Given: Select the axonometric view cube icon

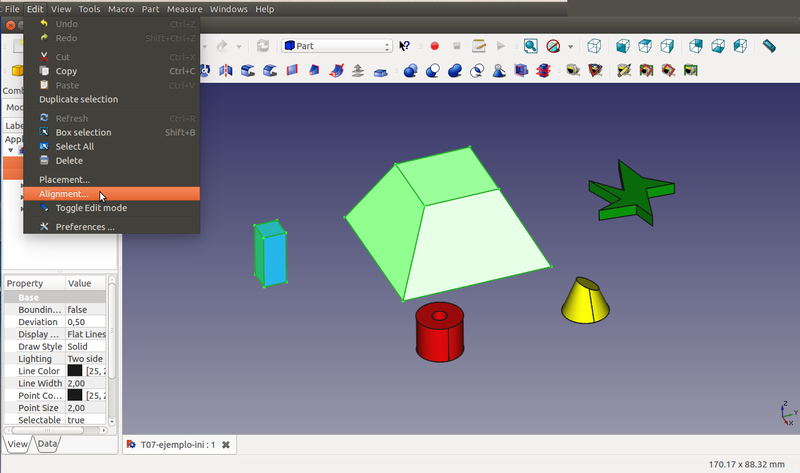Looking at the screenshot, I should pos(595,46).
